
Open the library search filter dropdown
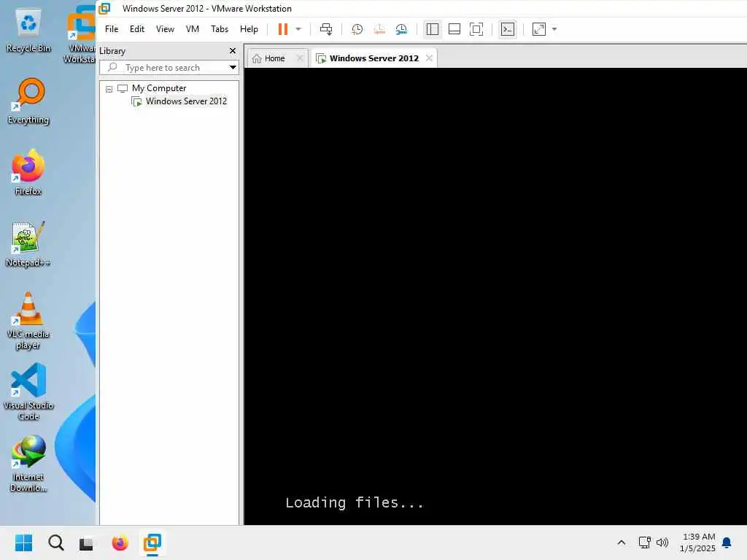coord(233,68)
